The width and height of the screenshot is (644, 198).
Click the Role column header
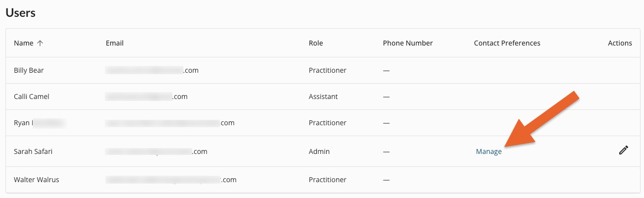coord(316,43)
